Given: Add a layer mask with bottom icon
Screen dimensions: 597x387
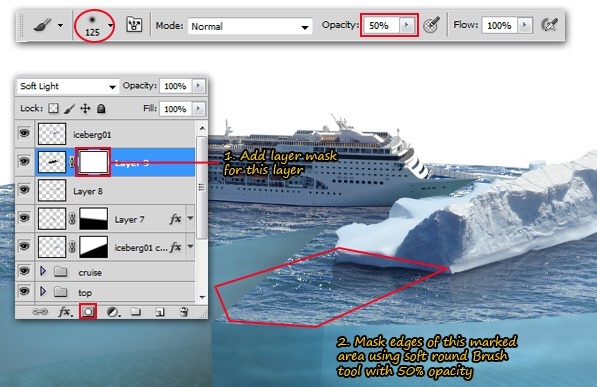Looking at the screenshot, I should 88,312.
